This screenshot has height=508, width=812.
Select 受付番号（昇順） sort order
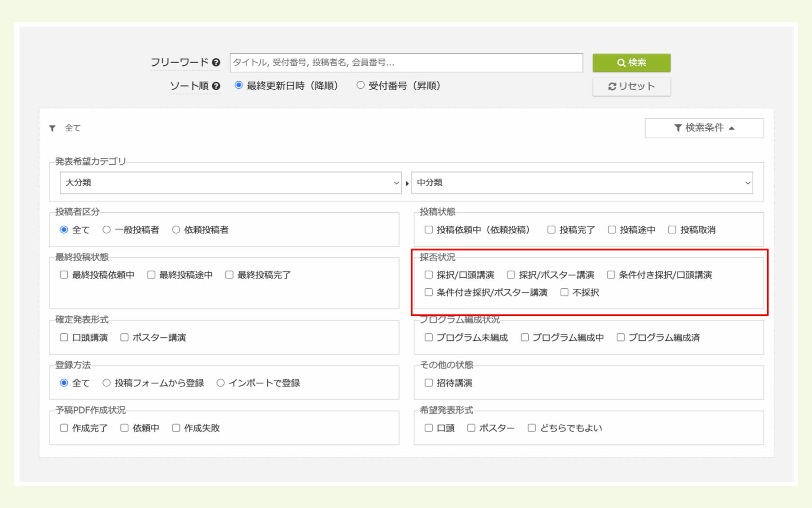(x=360, y=86)
